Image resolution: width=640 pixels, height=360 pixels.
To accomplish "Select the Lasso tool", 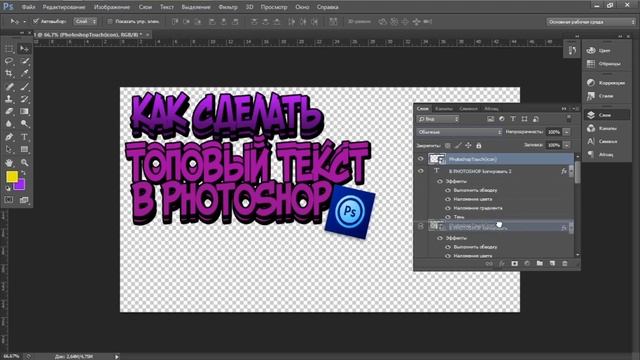I will [9, 61].
